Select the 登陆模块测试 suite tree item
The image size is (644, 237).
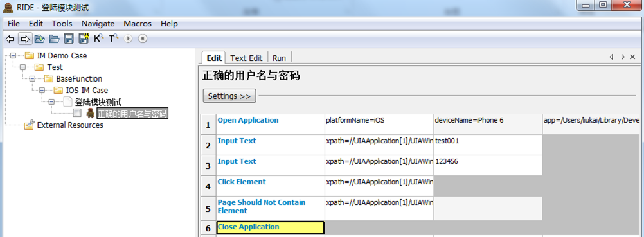[98, 102]
